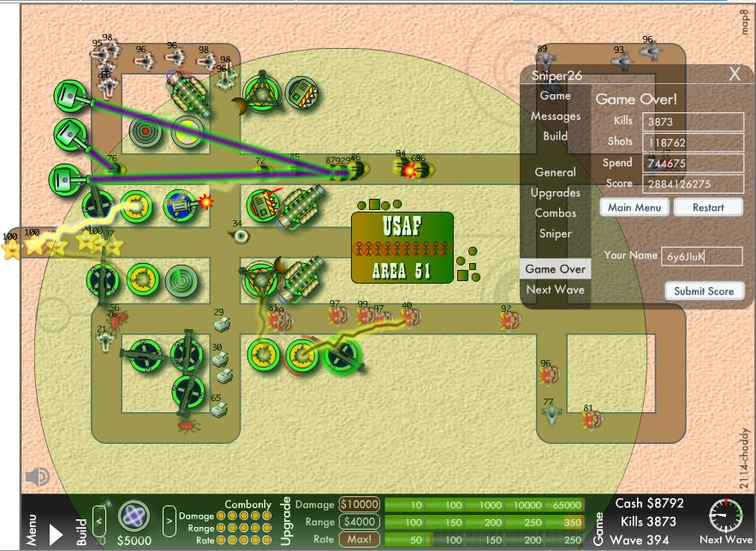Show previous tower in Build selector
756x551 pixels.
99,521
